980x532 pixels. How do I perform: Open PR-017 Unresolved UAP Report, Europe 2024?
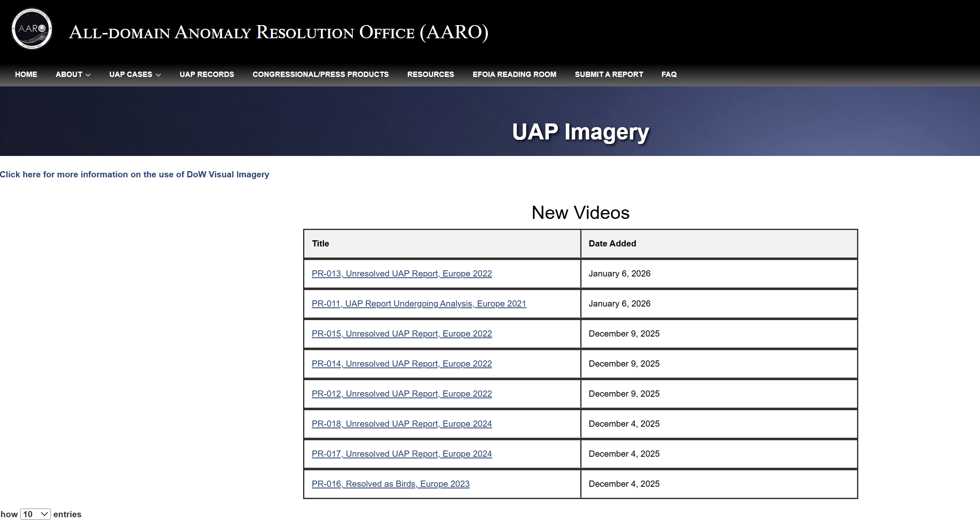(x=402, y=454)
